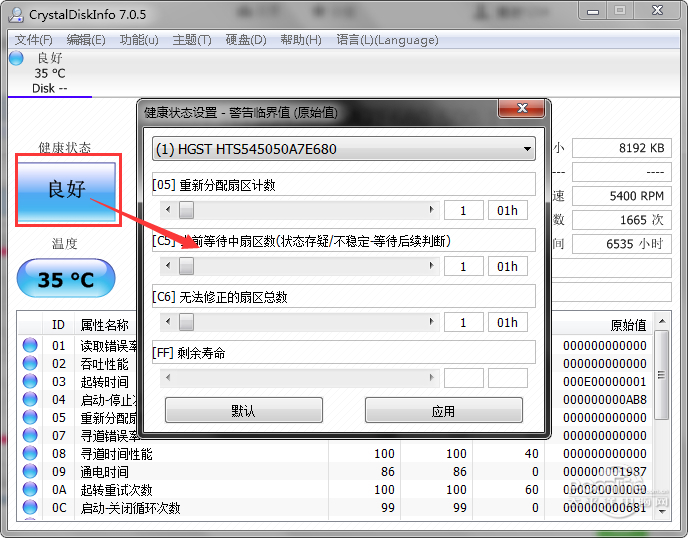Viewport: 688px width, 538px height.
Task: Click the 应用 apply button
Action: tap(444, 410)
